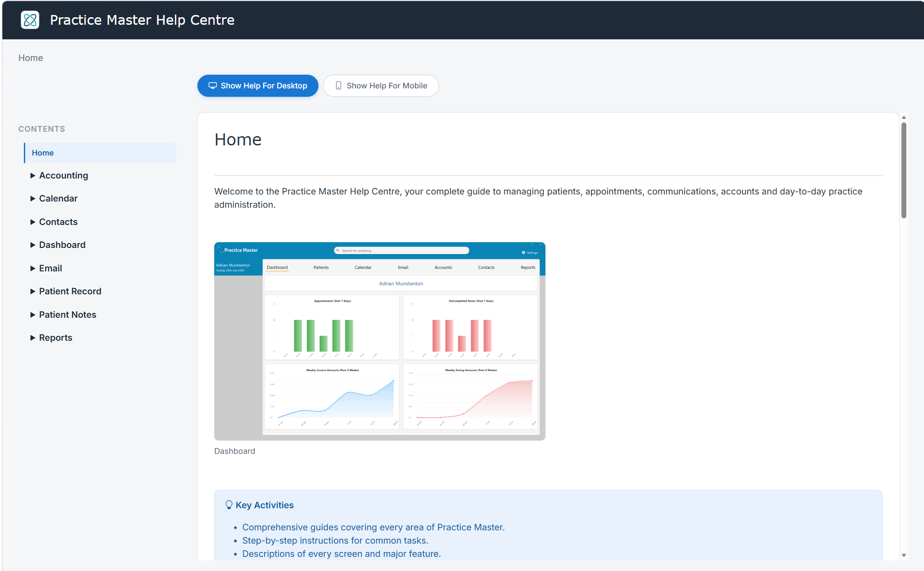This screenshot has height=571, width=924.
Task: Click the scrollbar up arrow
Action: [904, 117]
